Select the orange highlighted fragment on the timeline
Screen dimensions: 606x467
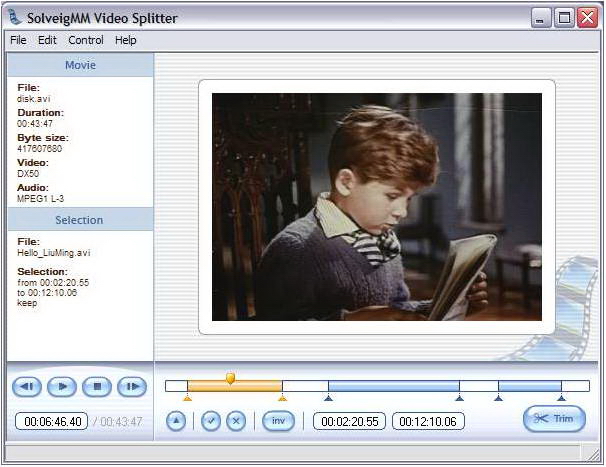point(235,386)
